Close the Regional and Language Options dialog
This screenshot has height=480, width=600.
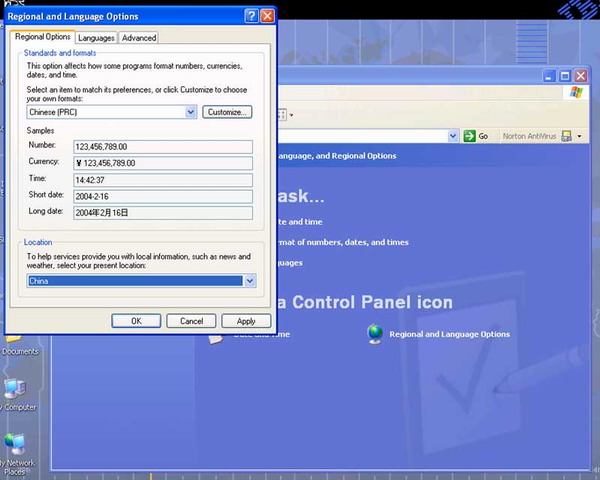click(x=267, y=17)
